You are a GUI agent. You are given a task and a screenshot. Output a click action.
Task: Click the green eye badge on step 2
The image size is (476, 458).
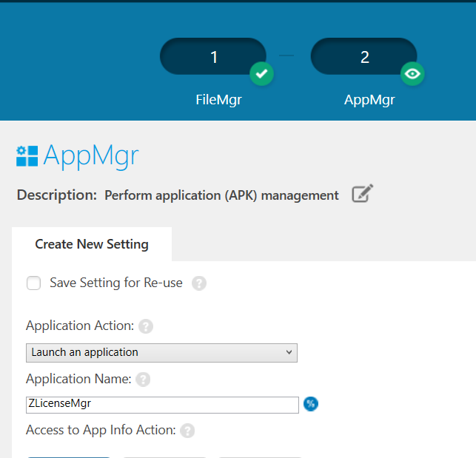[412, 74]
